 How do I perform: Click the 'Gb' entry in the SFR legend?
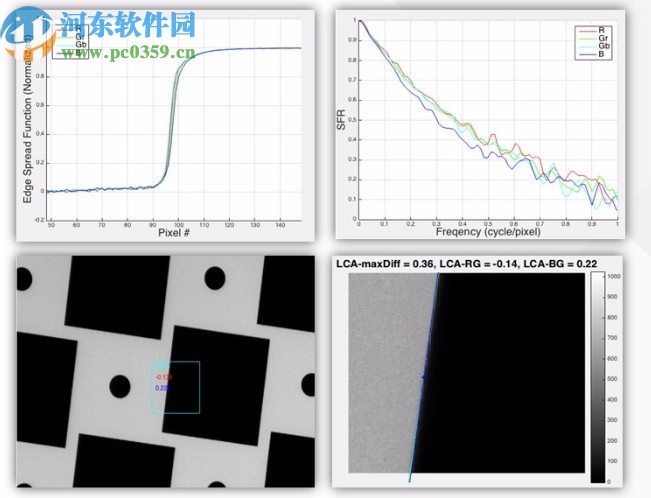593,46
